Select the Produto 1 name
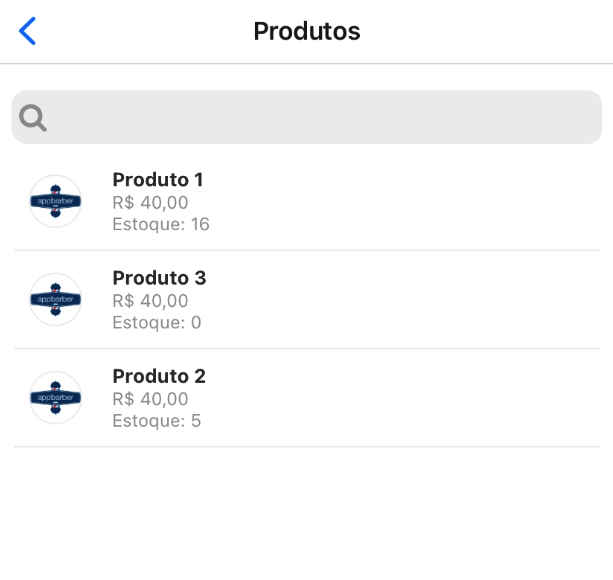 [x=158, y=180]
